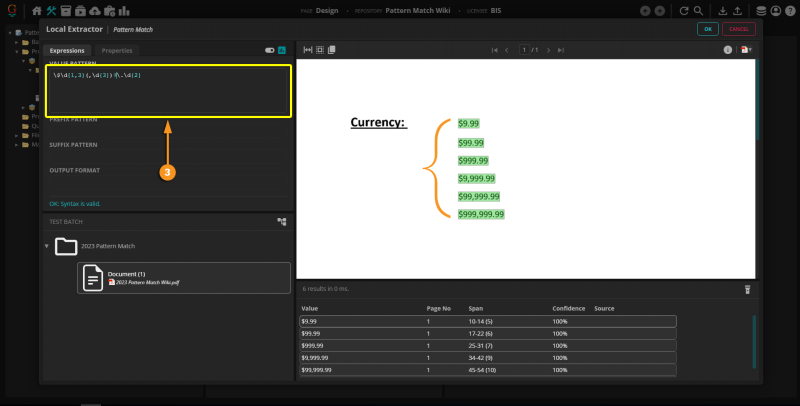The image size is (800, 406).
Task: Go to the previous page
Action: pos(507,50)
